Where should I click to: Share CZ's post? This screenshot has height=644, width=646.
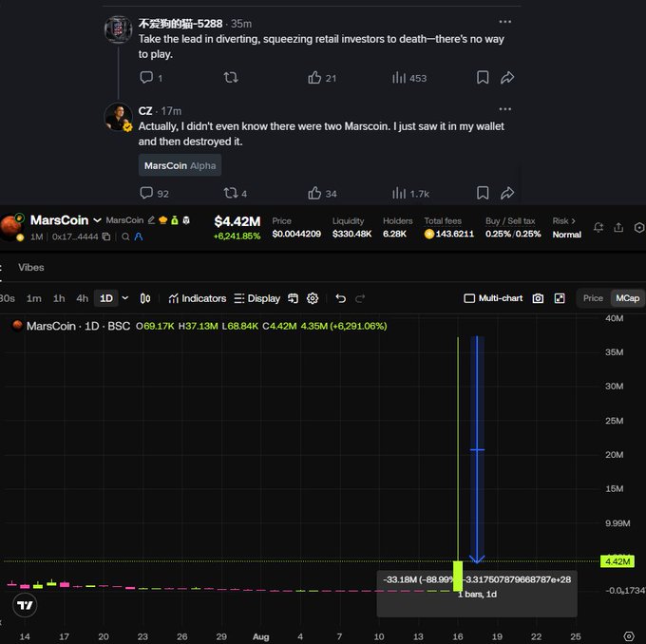[507, 193]
